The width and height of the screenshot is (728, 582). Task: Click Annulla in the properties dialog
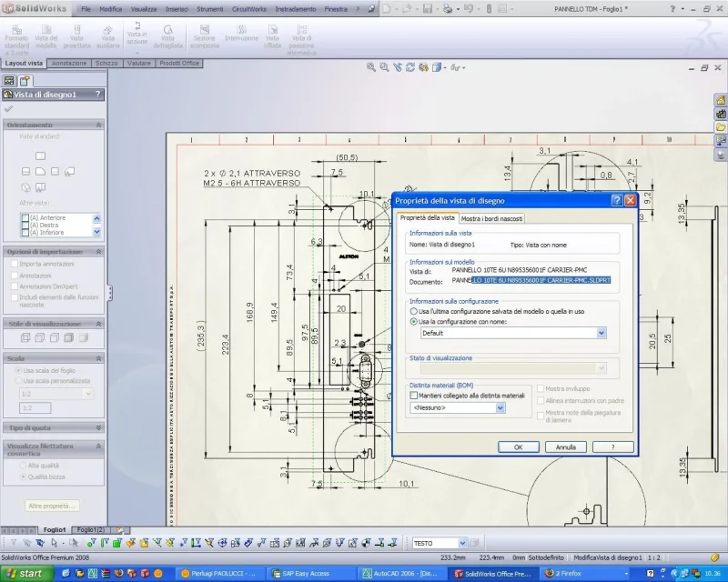pos(565,447)
